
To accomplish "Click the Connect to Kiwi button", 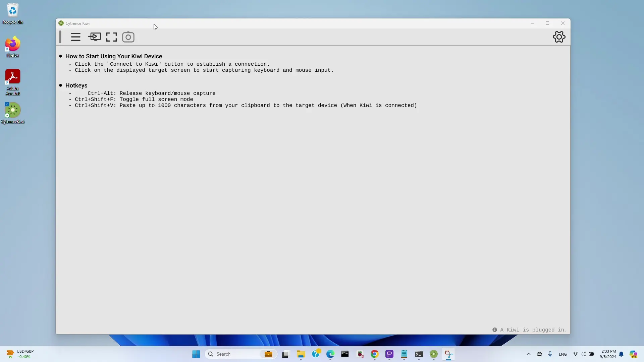I will pyautogui.click(x=94, y=37).
